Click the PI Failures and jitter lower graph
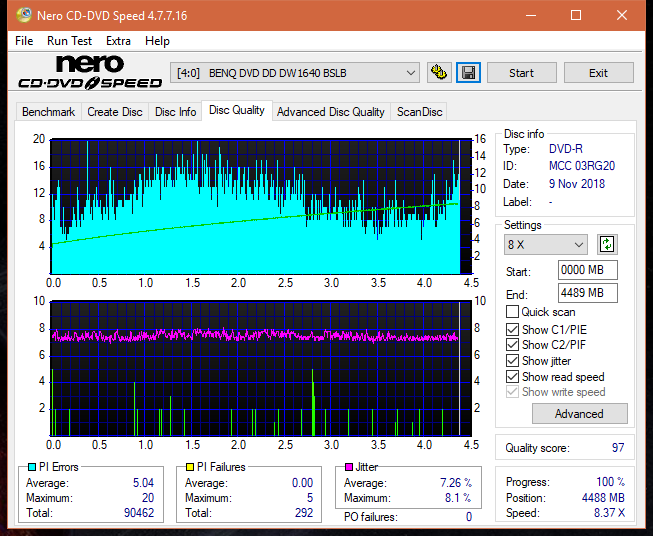 (x=261, y=368)
